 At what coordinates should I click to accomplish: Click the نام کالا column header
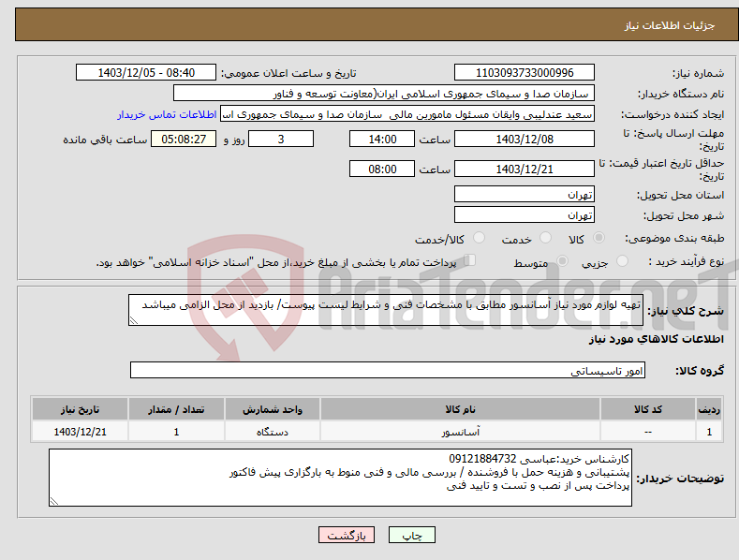(x=460, y=409)
